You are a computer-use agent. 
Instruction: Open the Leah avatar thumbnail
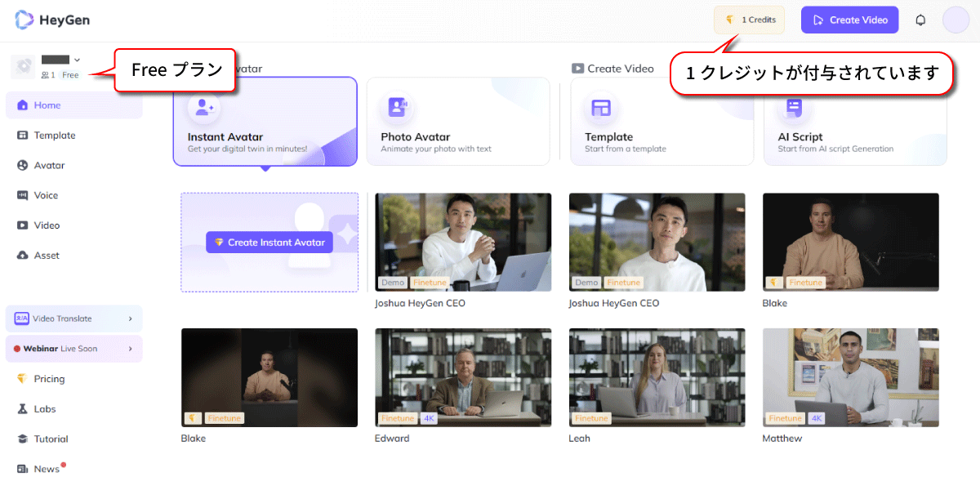pos(657,377)
